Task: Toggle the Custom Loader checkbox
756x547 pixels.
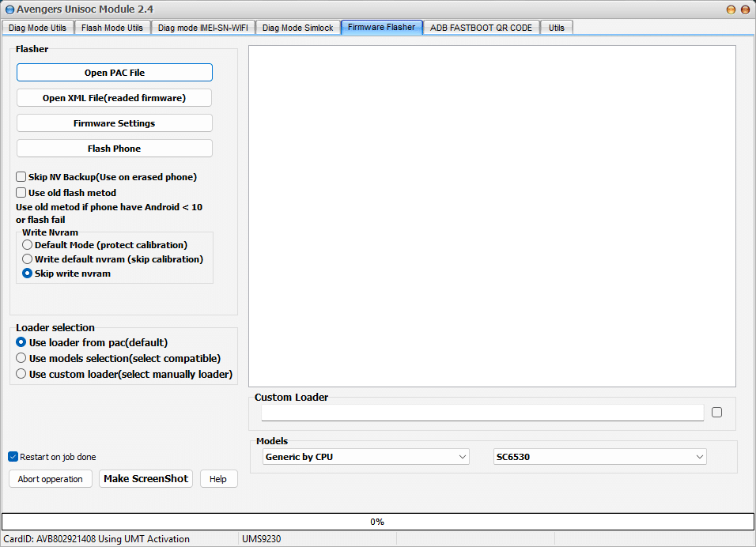Action: click(x=717, y=412)
